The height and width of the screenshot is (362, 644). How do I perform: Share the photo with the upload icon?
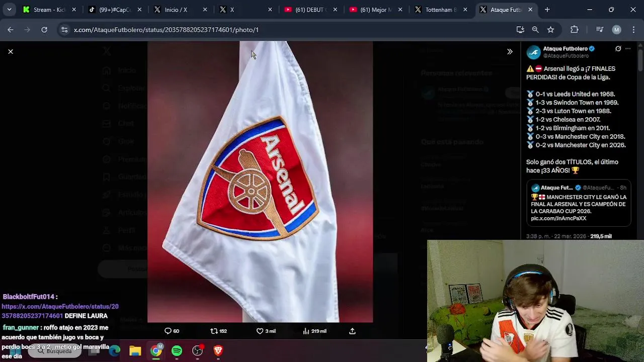352,331
